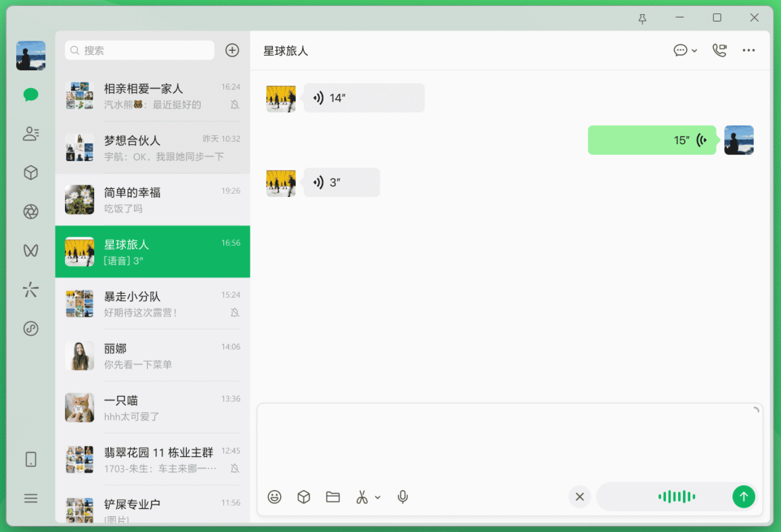
Task: Click own avatar beside 15″ message
Action: tap(738, 140)
